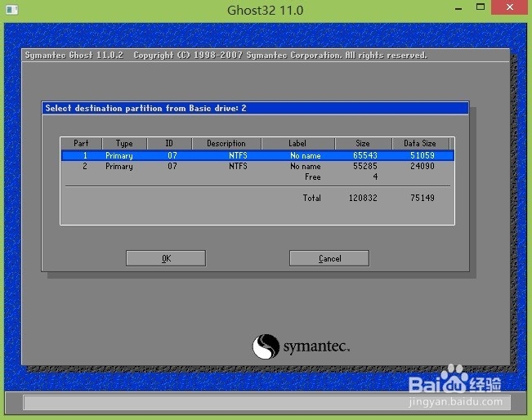Viewport: 532px width, 420px height.
Task: Click the Description column header
Action: point(226,144)
